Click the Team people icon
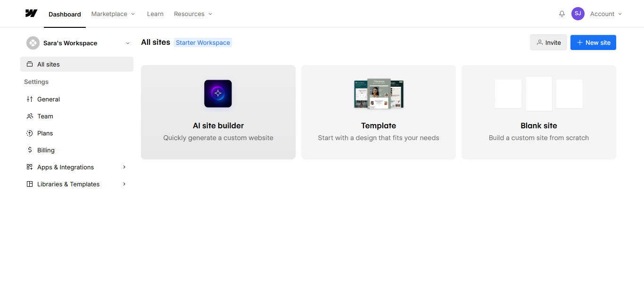Screen dimensions: 644x300 point(30,116)
